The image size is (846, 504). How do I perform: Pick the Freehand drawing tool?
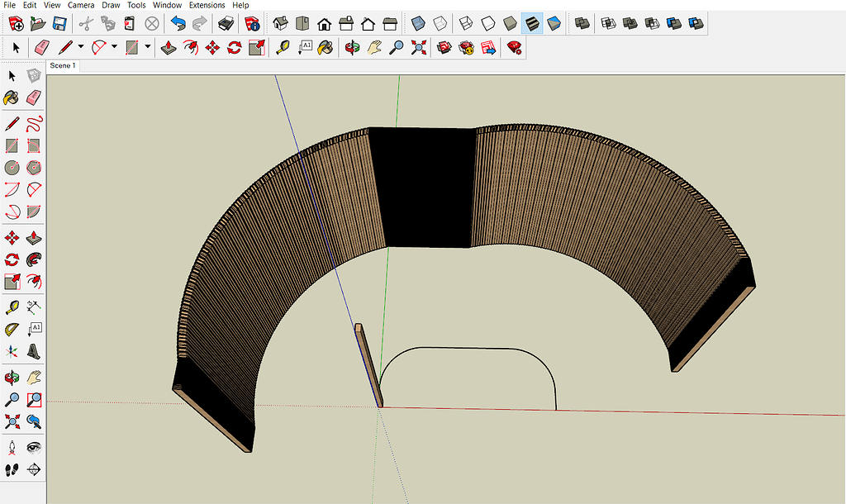(x=34, y=124)
